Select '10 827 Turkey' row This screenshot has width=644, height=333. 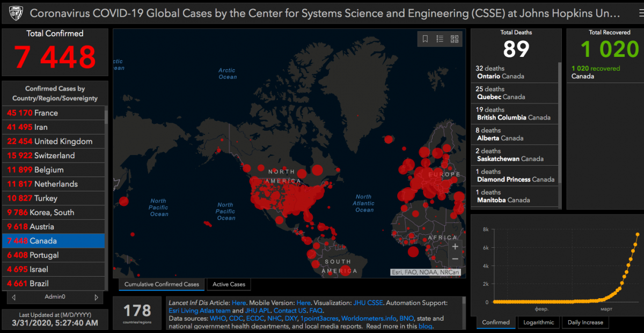pyautogui.click(x=54, y=198)
